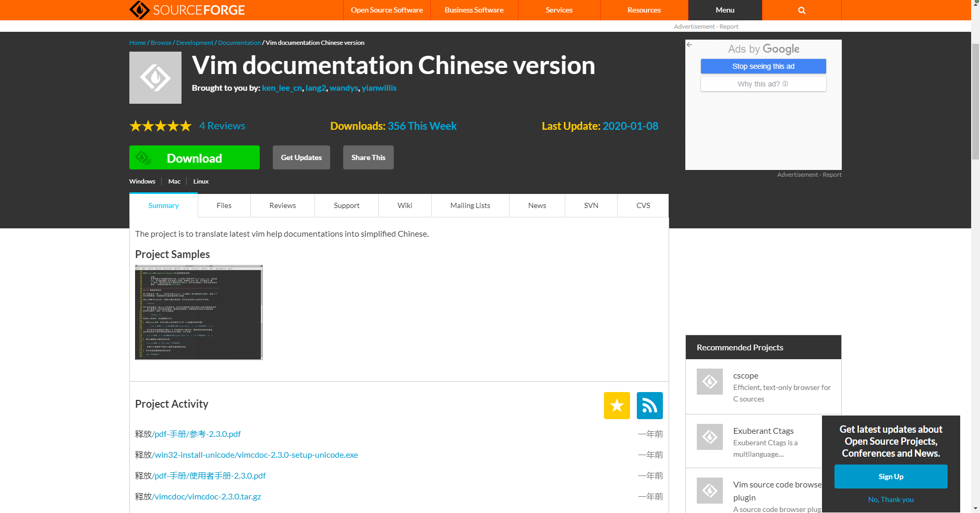This screenshot has height=513, width=980.
Task: Click the Share This button
Action: (368, 157)
